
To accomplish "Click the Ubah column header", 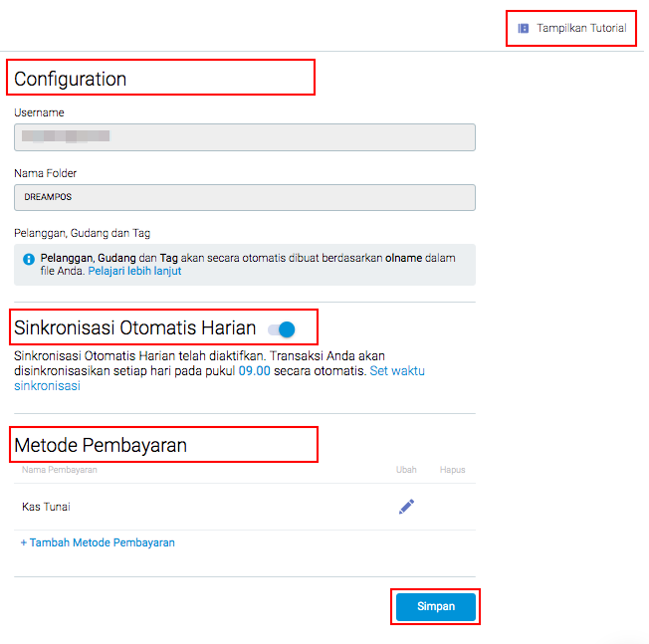I will tap(406, 470).
